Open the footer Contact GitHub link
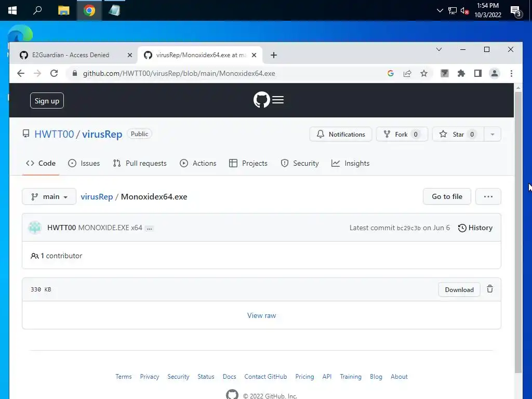Screen dimensions: 532x399 (265, 377)
